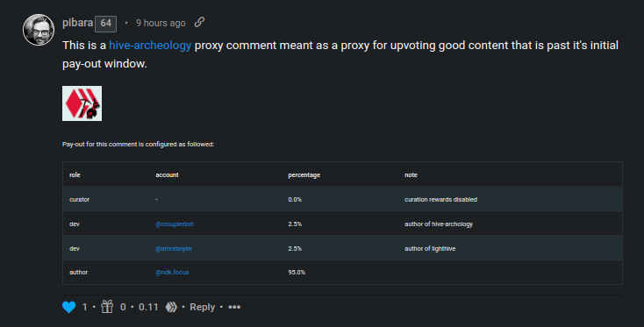644x327 pixels.
Task: Visit the @croupierbot account link
Action: click(x=174, y=224)
